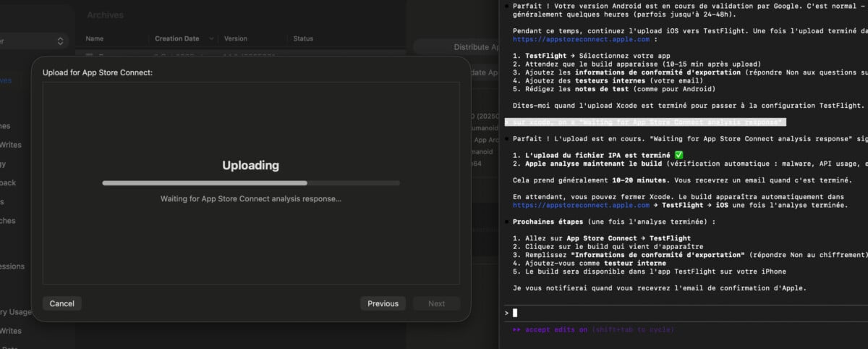Click the Cancel button in upload dialog
The image size is (868, 349).
[62, 303]
